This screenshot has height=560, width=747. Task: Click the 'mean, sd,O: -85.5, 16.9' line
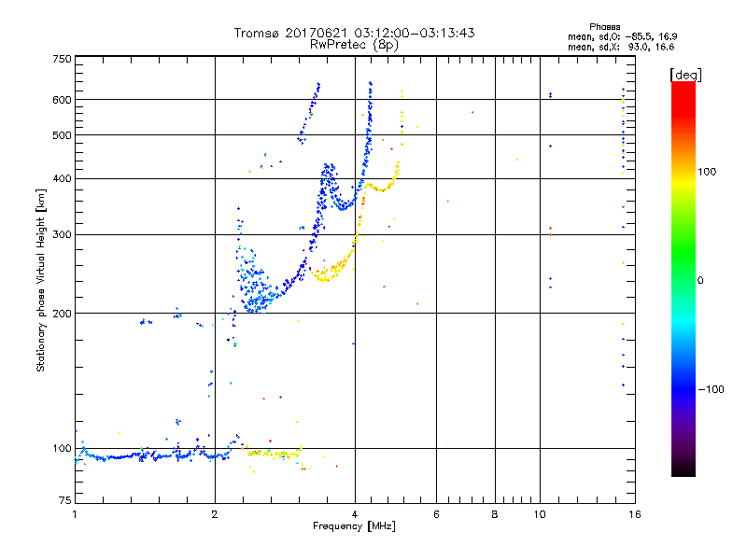click(622, 36)
